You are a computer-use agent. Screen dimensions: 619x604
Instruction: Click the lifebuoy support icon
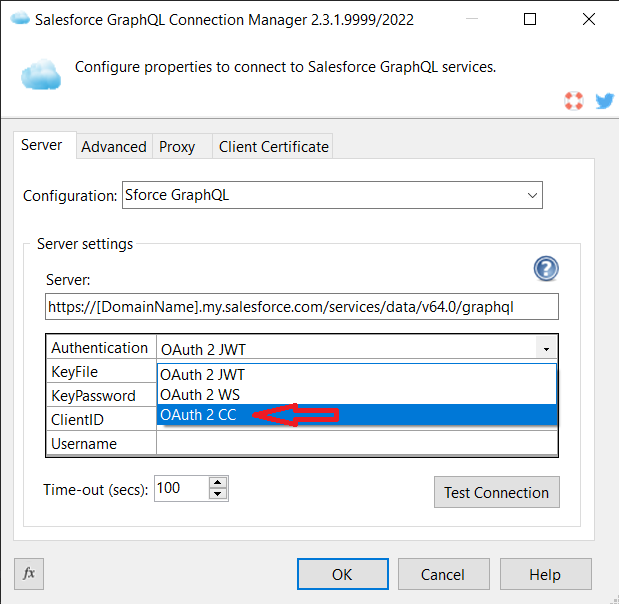(573, 101)
